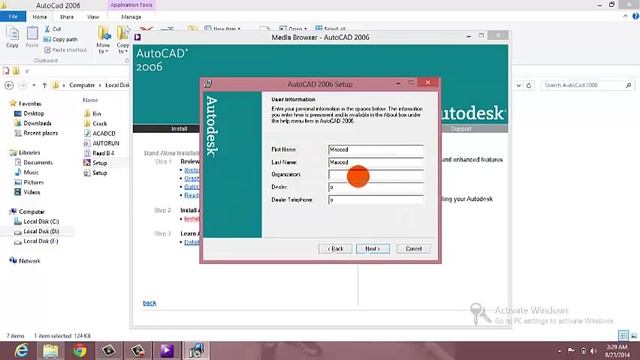Open the Manage ribbon tab
Viewport: 640px width, 360px height.
coord(131,17)
